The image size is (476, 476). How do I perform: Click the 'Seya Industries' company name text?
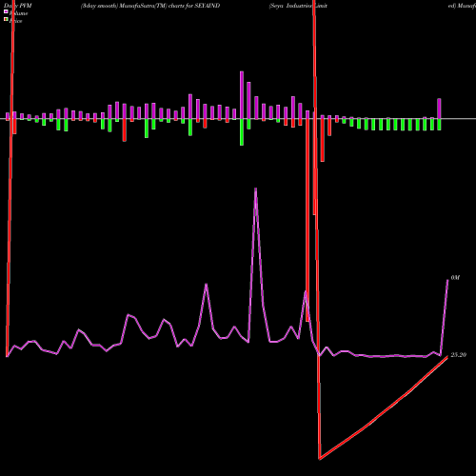pyautogui.click(x=291, y=6)
